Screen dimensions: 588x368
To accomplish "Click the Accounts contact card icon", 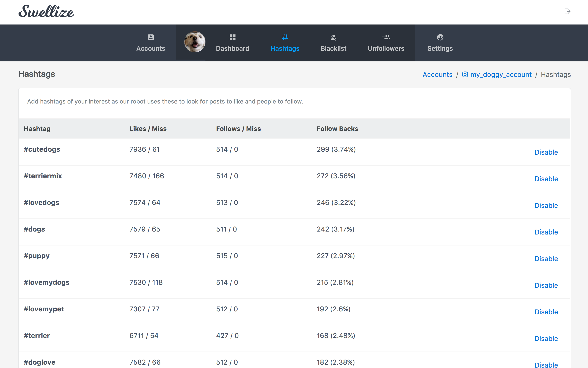I will click(x=151, y=37).
